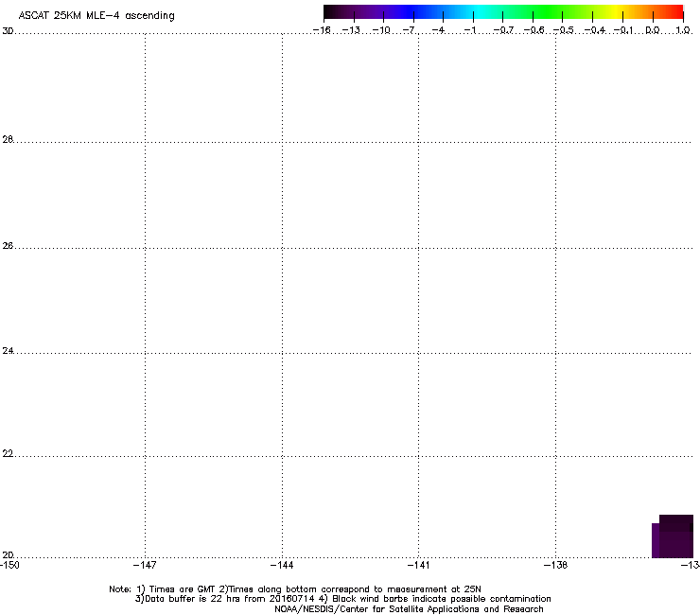Click the plot title 'ASCAT 25KM MLE-4 ascending'
The width and height of the screenshot is (700, 615).
point(96,16)
